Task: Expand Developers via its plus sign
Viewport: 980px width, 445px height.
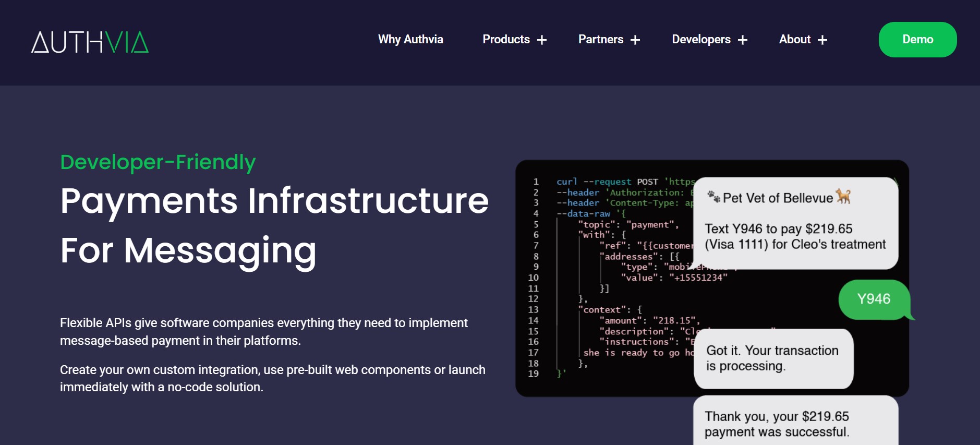Action: (743, 40)
